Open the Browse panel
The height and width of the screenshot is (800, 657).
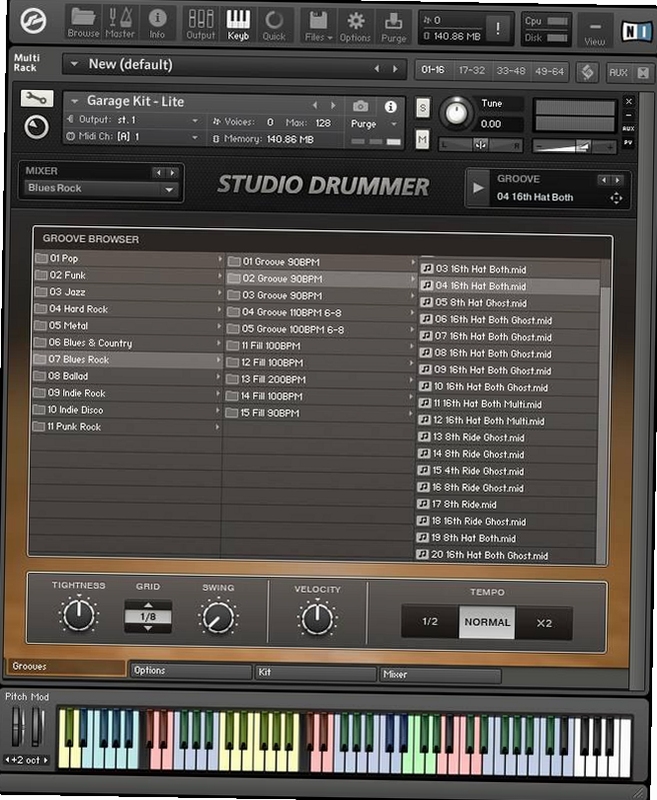(84, 23)
